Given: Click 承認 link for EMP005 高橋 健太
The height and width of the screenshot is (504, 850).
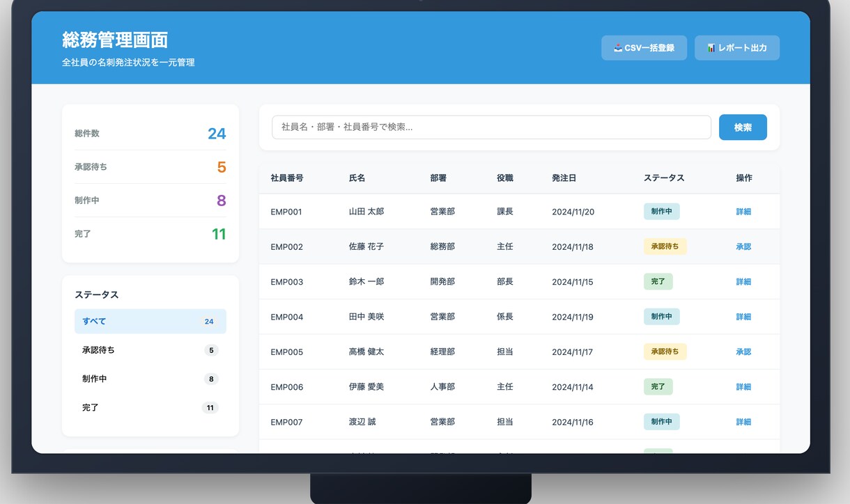Looking at the screenshot, I should [x=743, y=352].
